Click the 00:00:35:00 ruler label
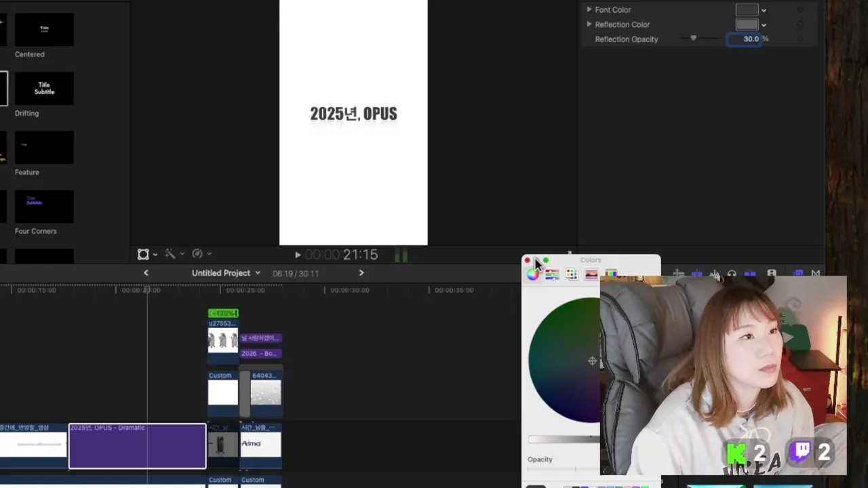Viewport: 868px width, 488px height. click(454, 290)
